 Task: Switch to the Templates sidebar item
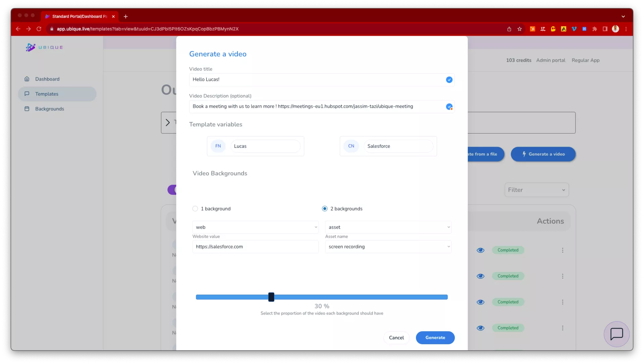click(x=47, y=94)
